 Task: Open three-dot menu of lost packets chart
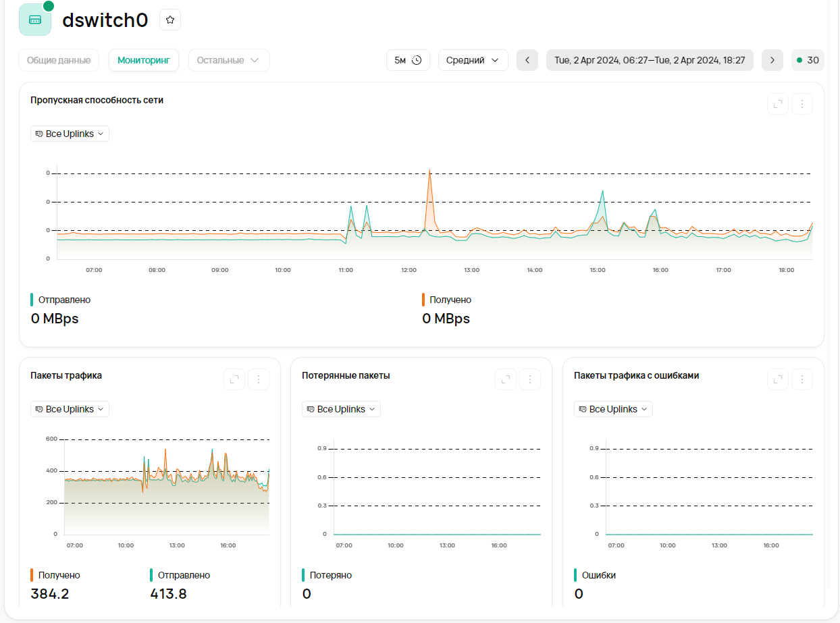[530, 379]
